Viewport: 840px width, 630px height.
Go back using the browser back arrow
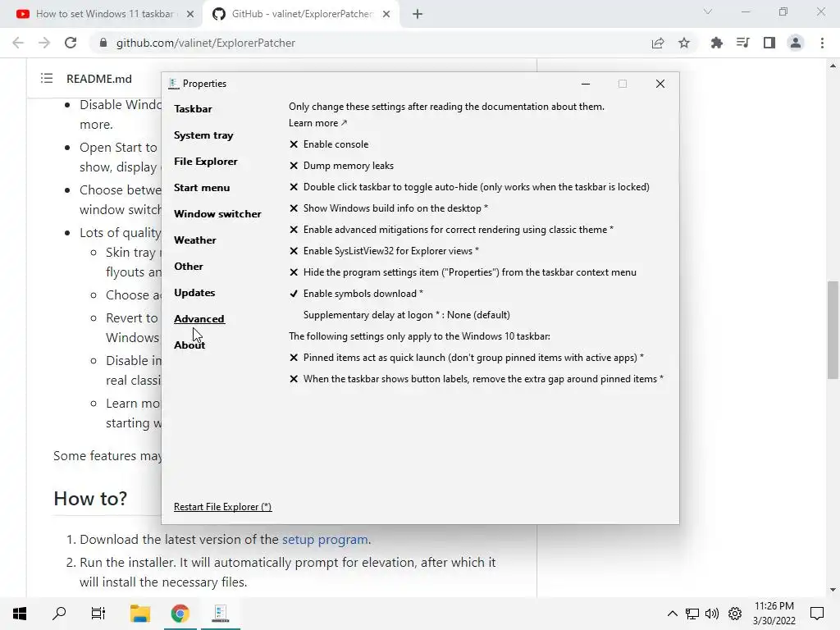click(18, 43)
